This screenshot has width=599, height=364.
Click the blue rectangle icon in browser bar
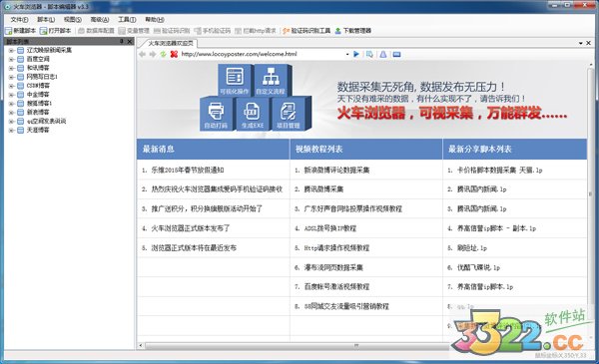pos(397,54)
